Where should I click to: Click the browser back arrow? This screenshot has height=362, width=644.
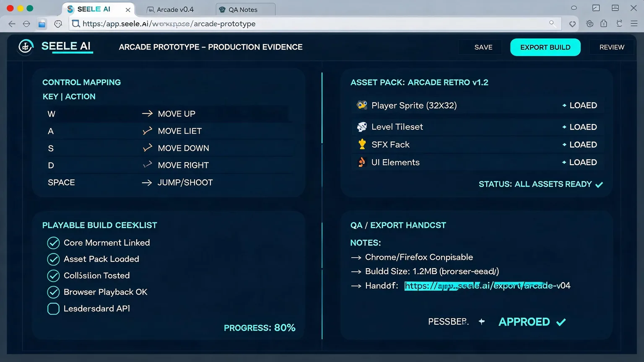tap(12, 24)
